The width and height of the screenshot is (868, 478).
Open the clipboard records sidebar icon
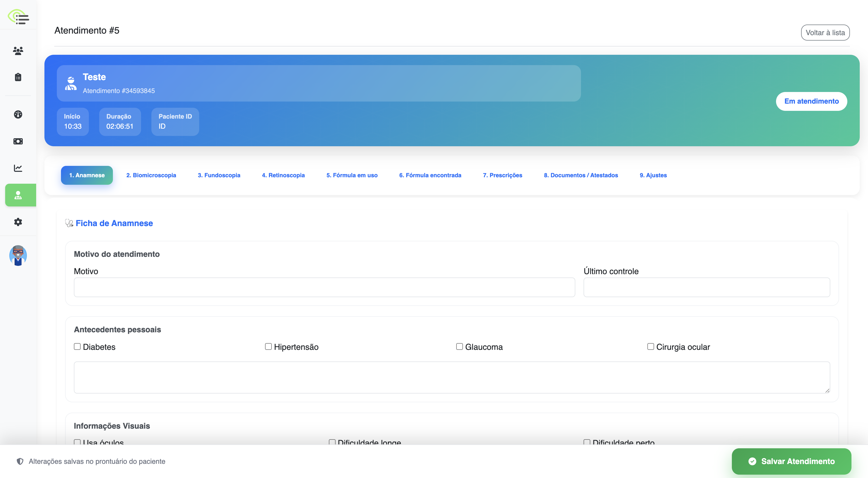click(x=18, y=77)
